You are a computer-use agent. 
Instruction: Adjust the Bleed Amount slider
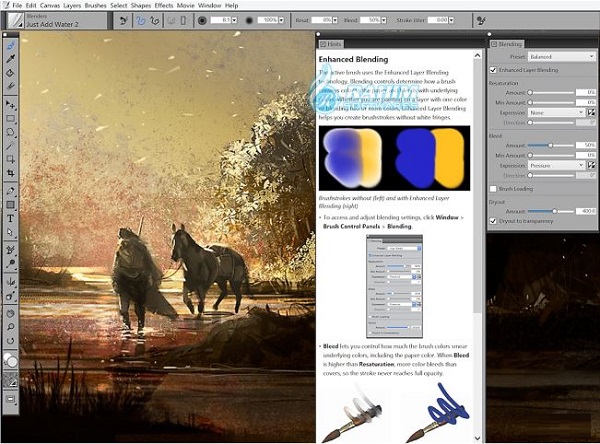[x=551, y=145]
